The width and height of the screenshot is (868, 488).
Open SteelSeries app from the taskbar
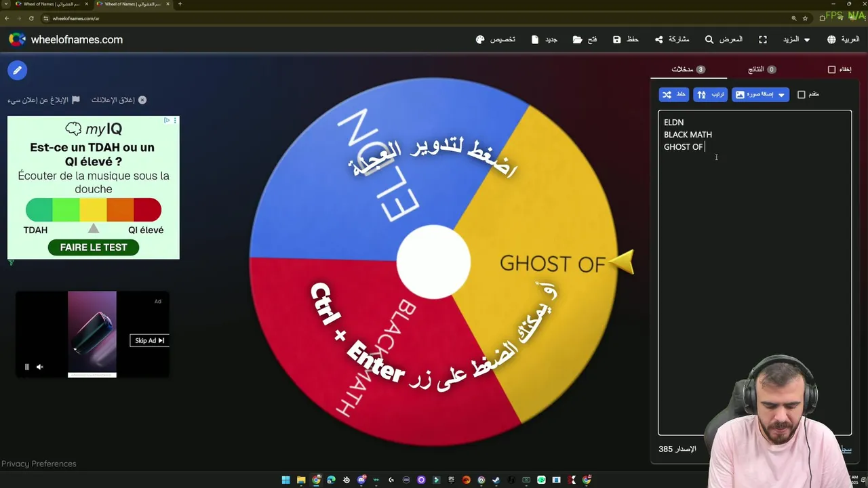pos(347,480)
